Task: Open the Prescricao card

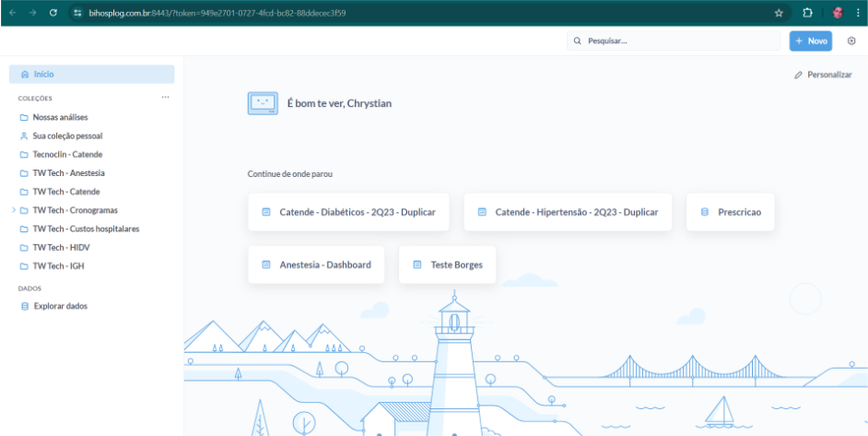Action: coord(730,212)
